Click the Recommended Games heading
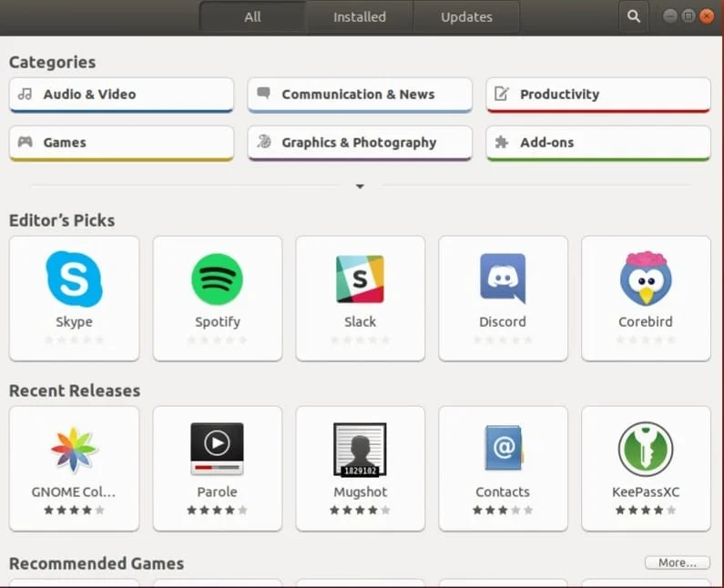The width and height of the screenshot is (724, 588). (x=97, y=563)
